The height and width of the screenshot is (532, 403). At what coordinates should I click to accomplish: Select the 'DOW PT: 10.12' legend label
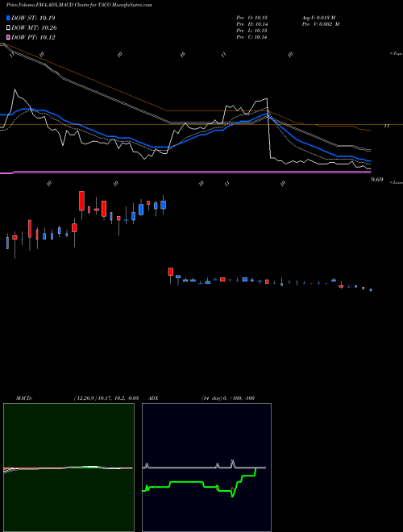[33, 37]
